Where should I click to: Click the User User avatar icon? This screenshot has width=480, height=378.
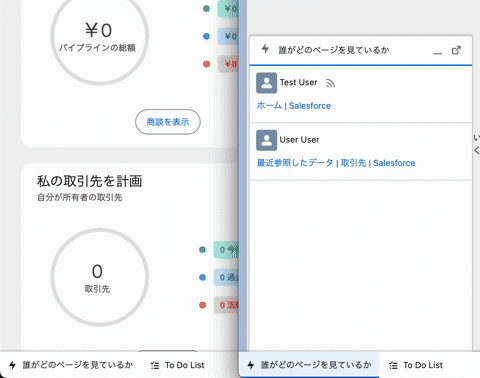(266, 140)
